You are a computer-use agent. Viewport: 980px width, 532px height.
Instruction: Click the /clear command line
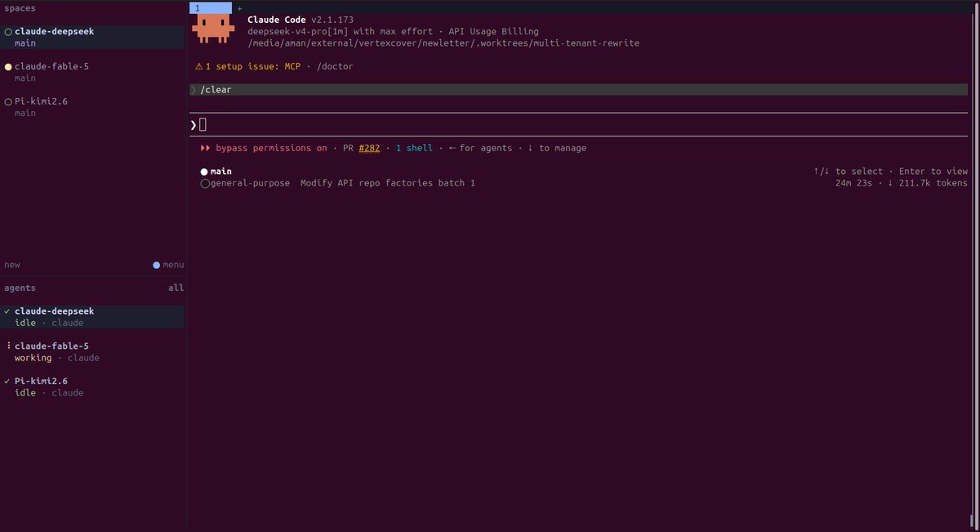(x=578, y=89)
